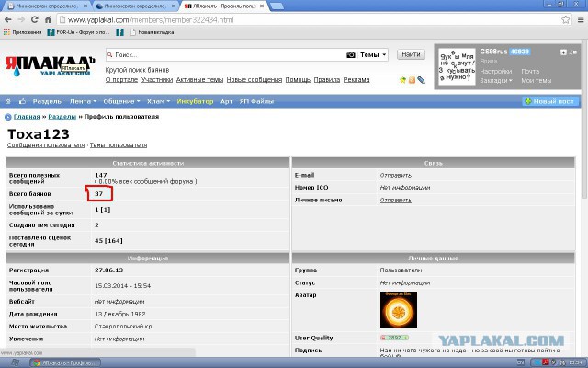
Task: Click the 46939 rating badge
Action: 520,52
